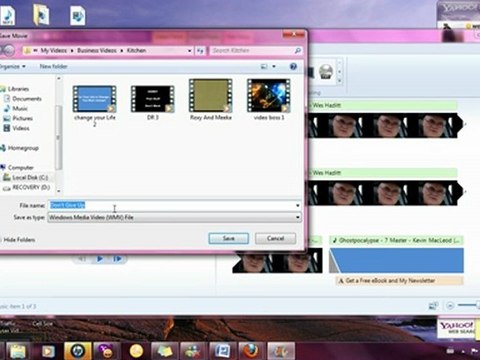Click the disc icon in Movie Maker ribbon
Viewport: 480px width, 360px height.
326,71
